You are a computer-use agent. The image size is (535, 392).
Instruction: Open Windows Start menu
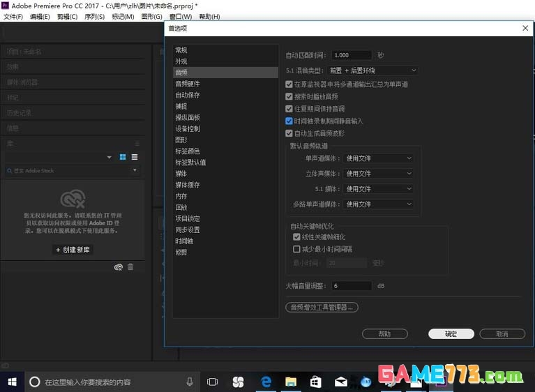pos(12,382)
